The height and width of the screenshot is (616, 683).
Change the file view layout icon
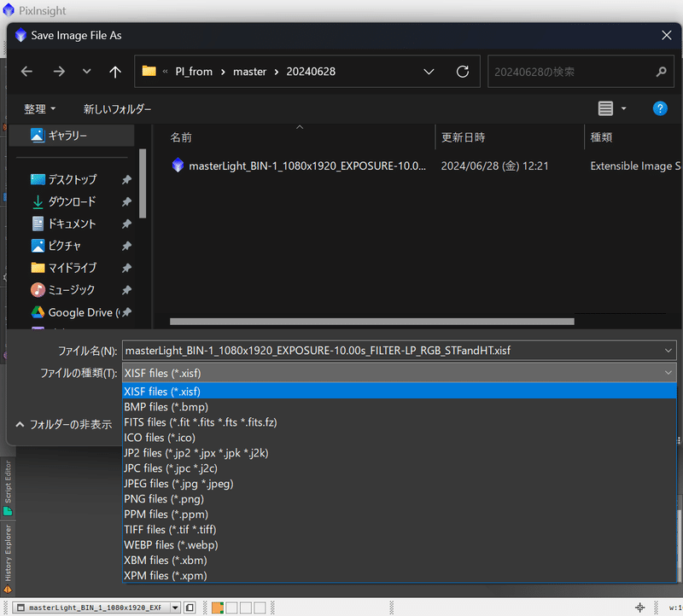[605, 108]
